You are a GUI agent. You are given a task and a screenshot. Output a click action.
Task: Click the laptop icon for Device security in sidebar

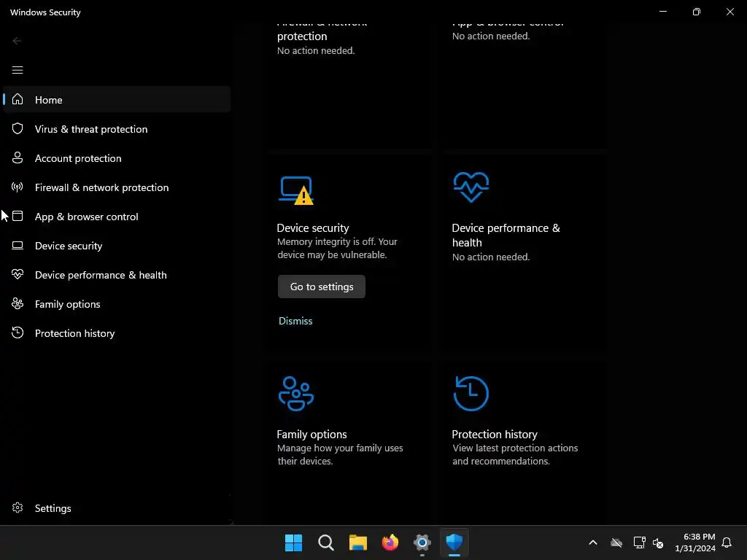point(18,245)
